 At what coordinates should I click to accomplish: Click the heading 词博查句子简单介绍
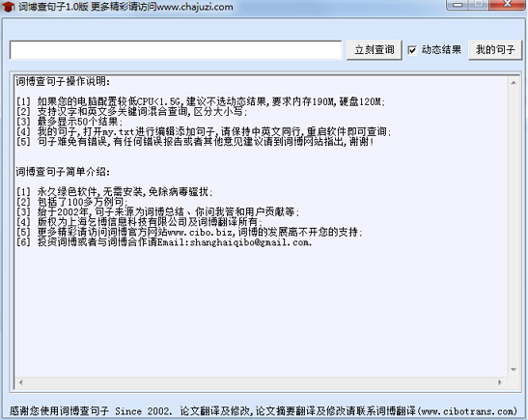[63, 172]
